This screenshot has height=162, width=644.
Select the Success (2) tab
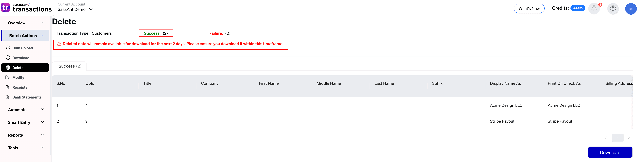point(70,66)
